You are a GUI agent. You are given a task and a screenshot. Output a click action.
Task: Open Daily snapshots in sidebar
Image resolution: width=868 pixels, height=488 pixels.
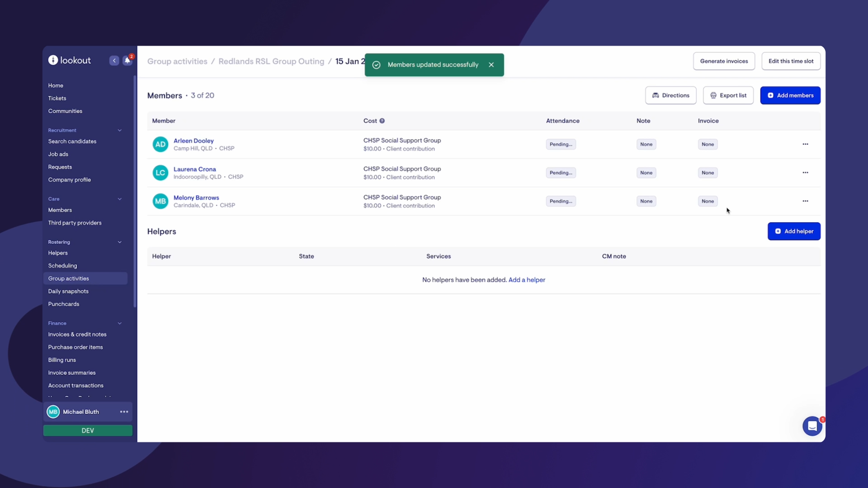(x=68, y=291)
